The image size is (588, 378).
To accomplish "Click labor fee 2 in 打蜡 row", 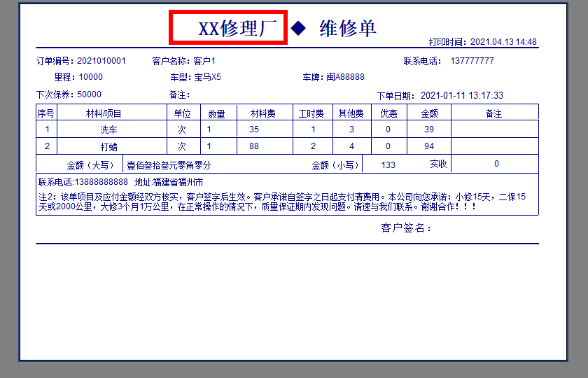I will point(313,146).
